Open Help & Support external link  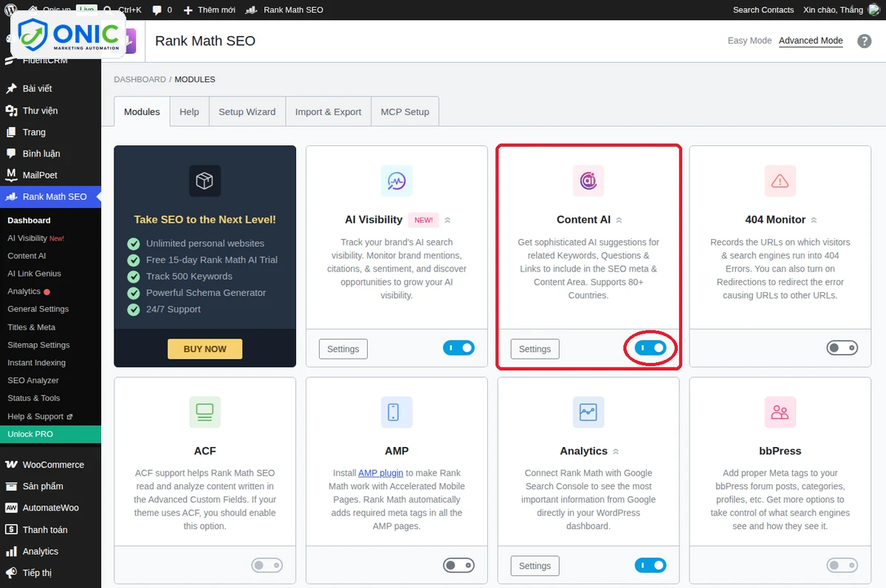coord(40,416)
